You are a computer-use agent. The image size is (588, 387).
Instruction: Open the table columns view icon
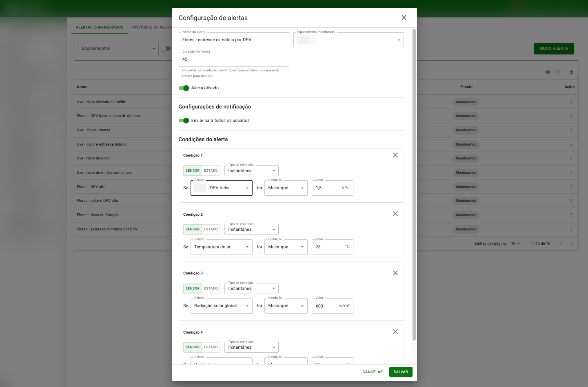point(548,72)
